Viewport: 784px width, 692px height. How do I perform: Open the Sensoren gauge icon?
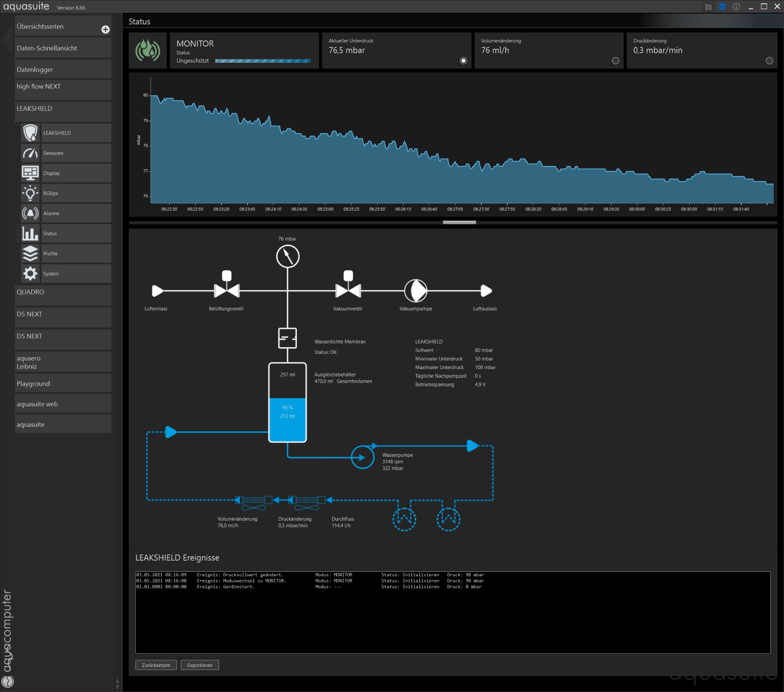click(x=30, y=153)
